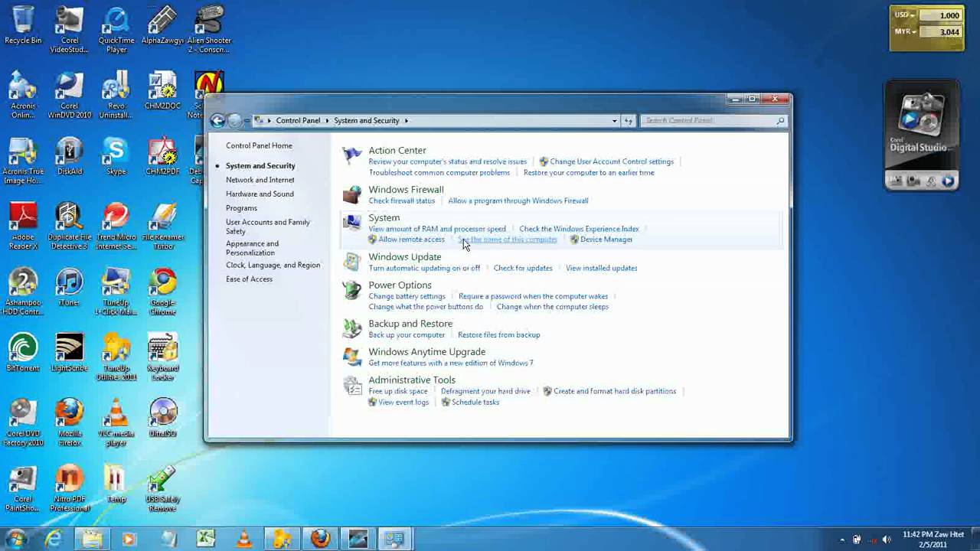Click the Search Control Panel field
The width and height of the screenshot is (980, 551).
pos(708,121)
